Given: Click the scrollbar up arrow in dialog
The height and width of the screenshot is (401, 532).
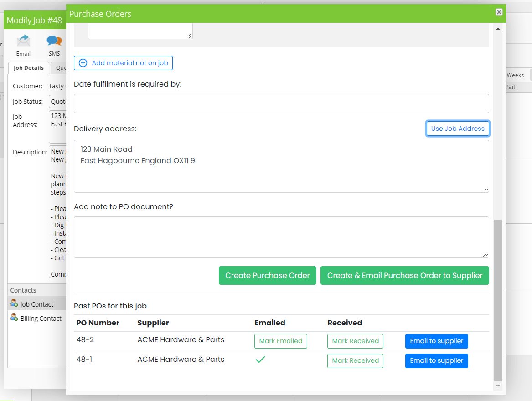Looking at the screenshot, I should point(498,29).
